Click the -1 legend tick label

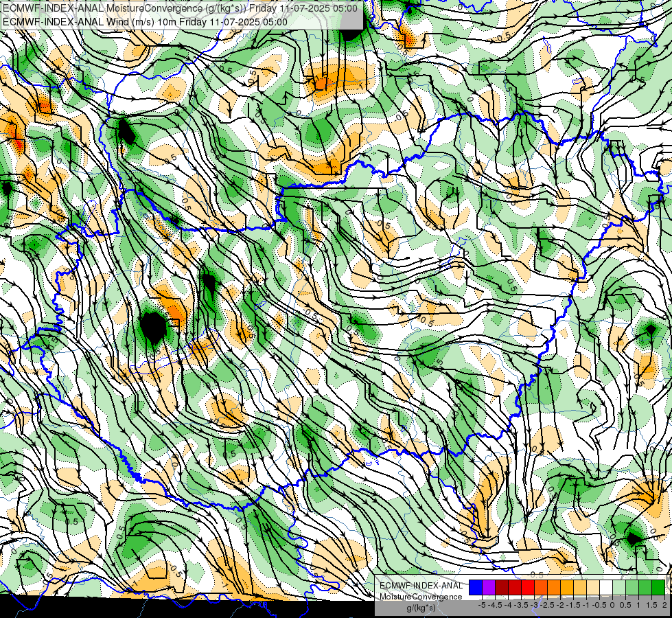(x=587, y=605)
